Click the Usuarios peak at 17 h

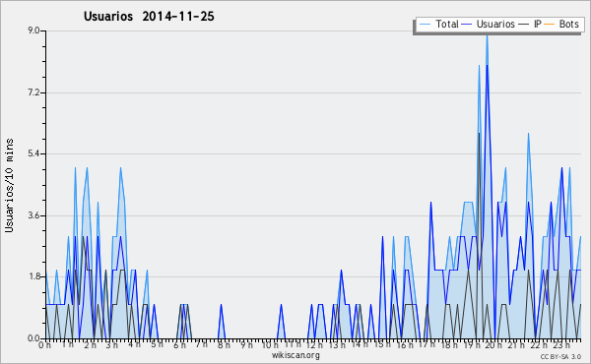click(x=430, y=203)
